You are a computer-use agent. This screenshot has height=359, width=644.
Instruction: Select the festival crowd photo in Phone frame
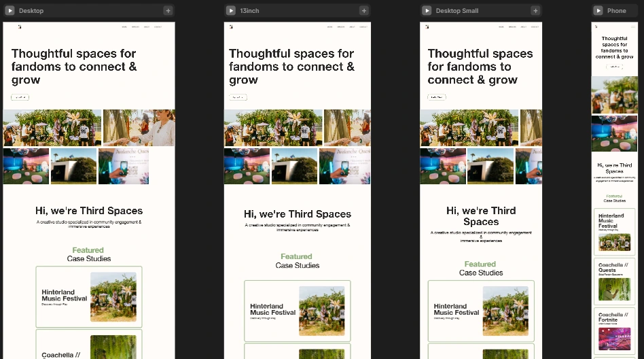tap(614, 95)
